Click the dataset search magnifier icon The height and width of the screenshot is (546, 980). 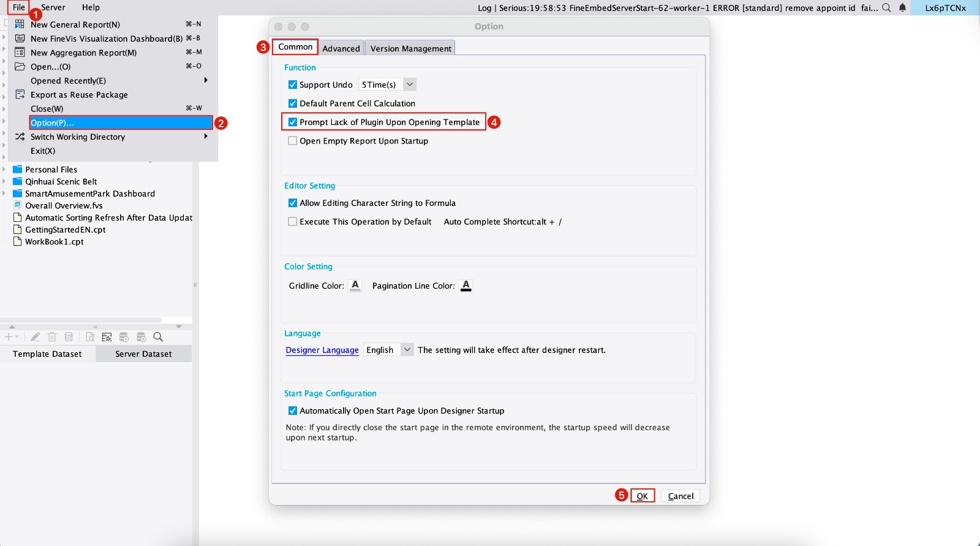[158, 337]
